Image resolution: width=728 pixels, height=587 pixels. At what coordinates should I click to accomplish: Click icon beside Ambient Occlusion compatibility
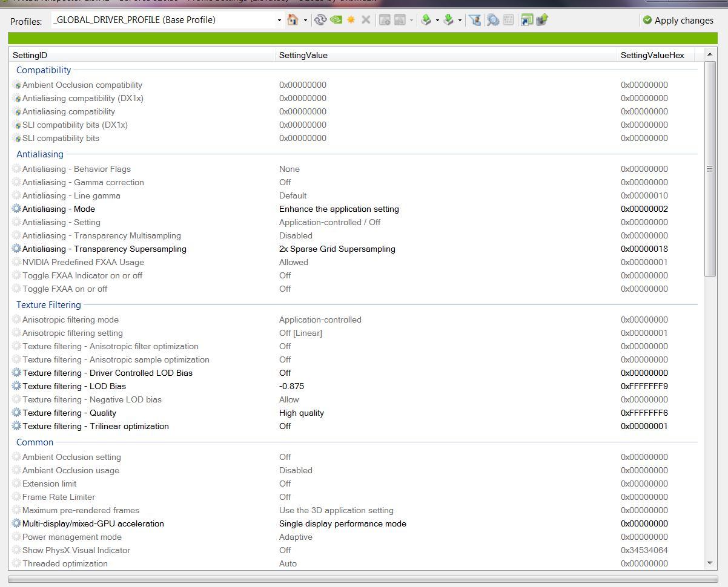(16, 85)
